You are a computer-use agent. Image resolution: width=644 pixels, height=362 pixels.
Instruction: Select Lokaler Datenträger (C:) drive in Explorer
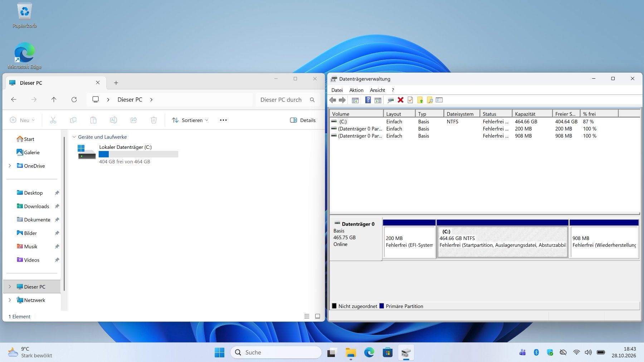[x=128, y=154]
